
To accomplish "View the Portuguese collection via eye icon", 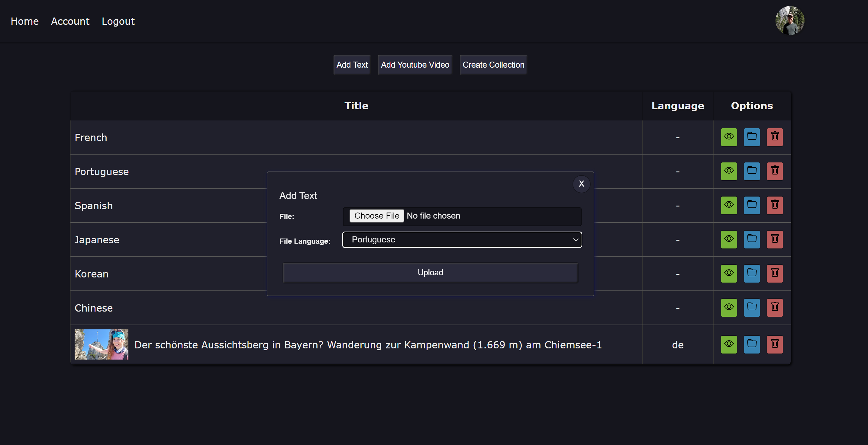I will (729, 171).
